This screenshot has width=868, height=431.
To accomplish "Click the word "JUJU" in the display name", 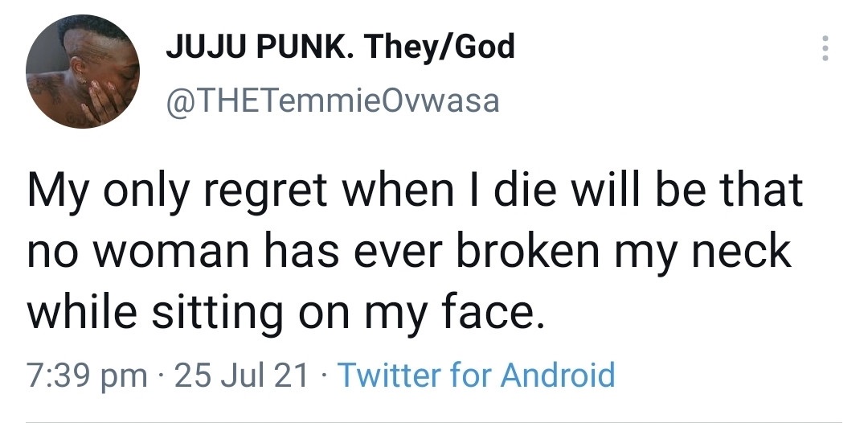I will (207, 47).
